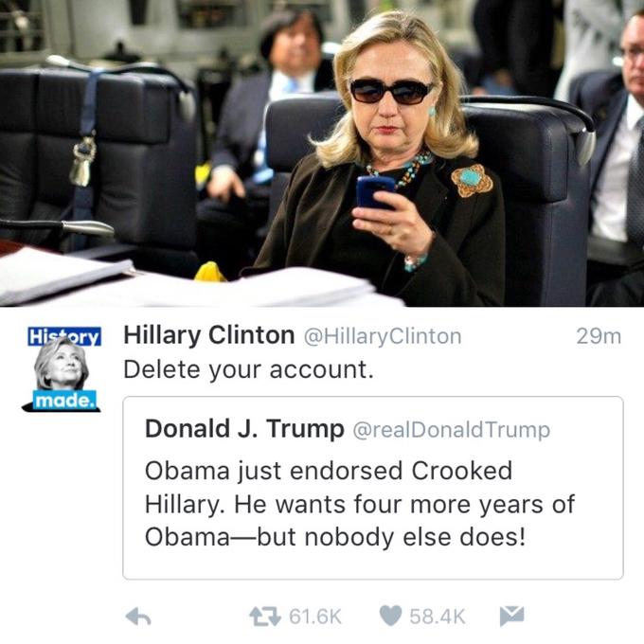Image resolution: width=644 pixels, height=644 pixels.
Task: Retweet using the retweet arrows icon
Action: coord(265,617)
